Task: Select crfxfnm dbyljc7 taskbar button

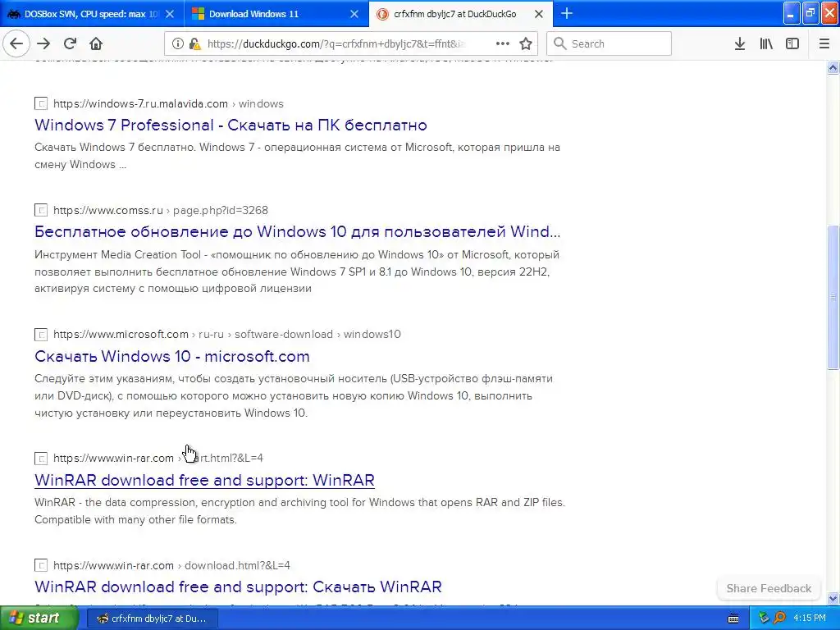Action: tap(152, 619)
